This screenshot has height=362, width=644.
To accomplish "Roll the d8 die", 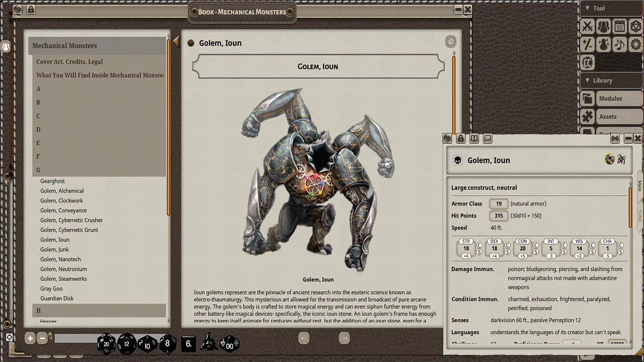I will [x=168, y=344].
